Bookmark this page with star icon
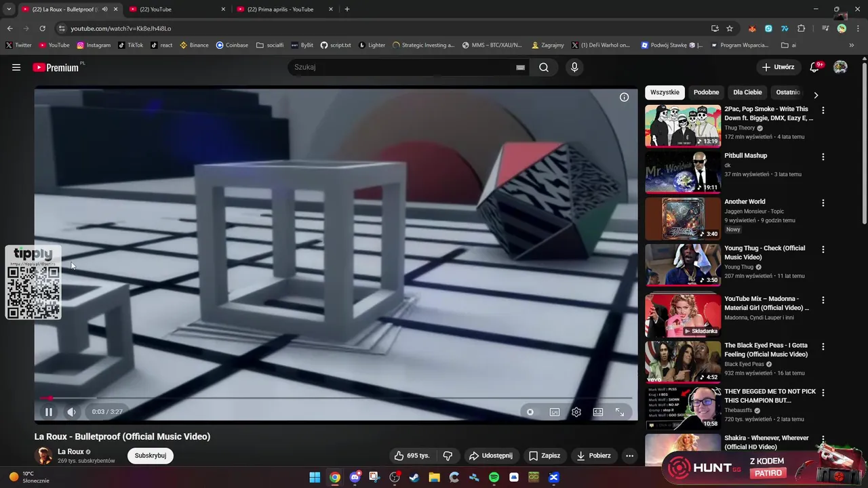868x488 pixels. pyautogui.click(x=730, y=28)
